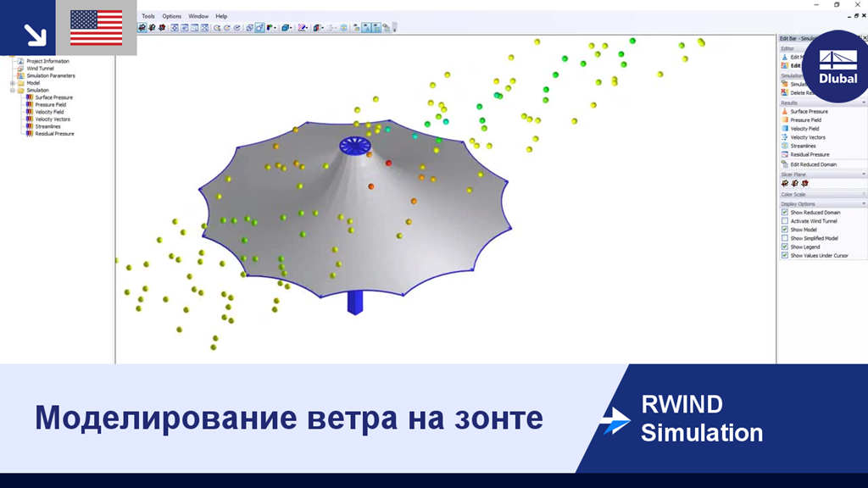Open the Help menu
Screen dimensions: 868x488
point(221,16)
